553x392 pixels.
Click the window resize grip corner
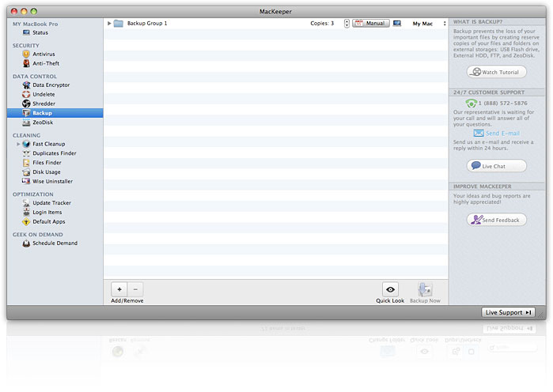(x=541, y=315)
